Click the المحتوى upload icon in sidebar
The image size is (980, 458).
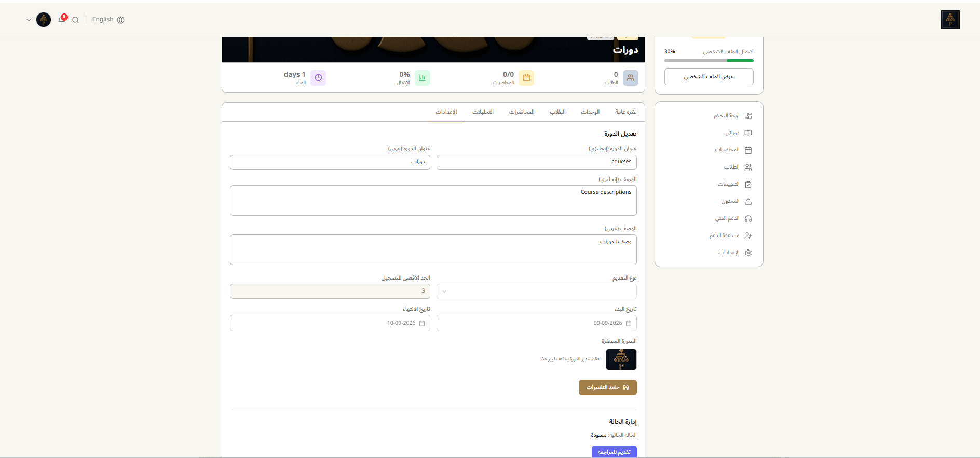[748, 201]
